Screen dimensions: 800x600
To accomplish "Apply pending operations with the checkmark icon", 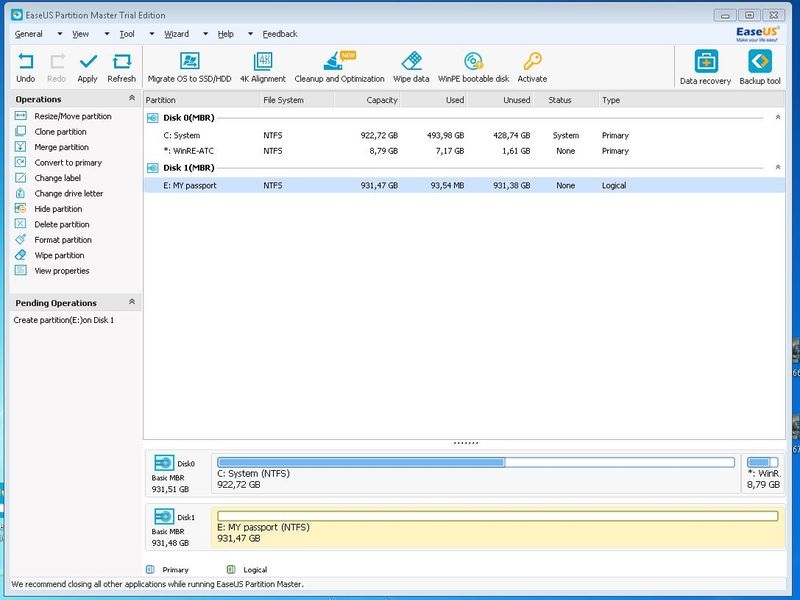I will 88,62.
